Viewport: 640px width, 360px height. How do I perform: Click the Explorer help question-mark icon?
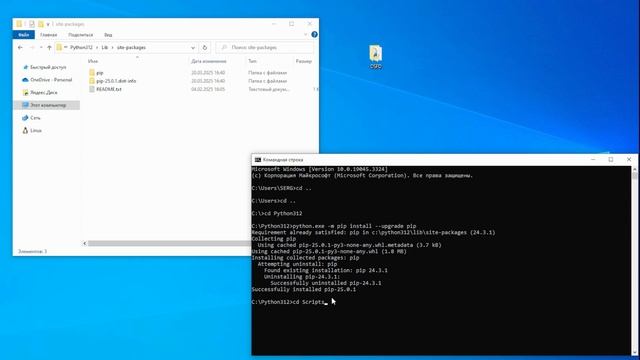pyautogui.click(x=314, y=35)
